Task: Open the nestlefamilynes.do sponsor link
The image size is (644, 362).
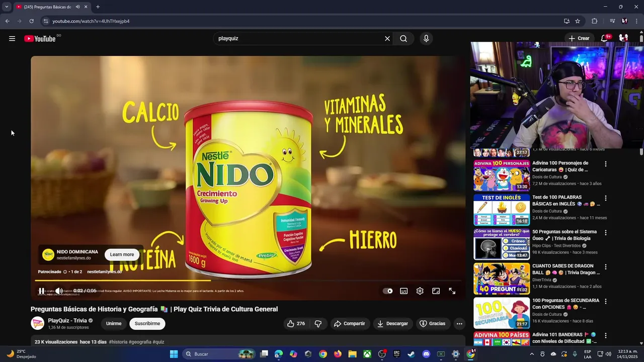Action: 105,271
